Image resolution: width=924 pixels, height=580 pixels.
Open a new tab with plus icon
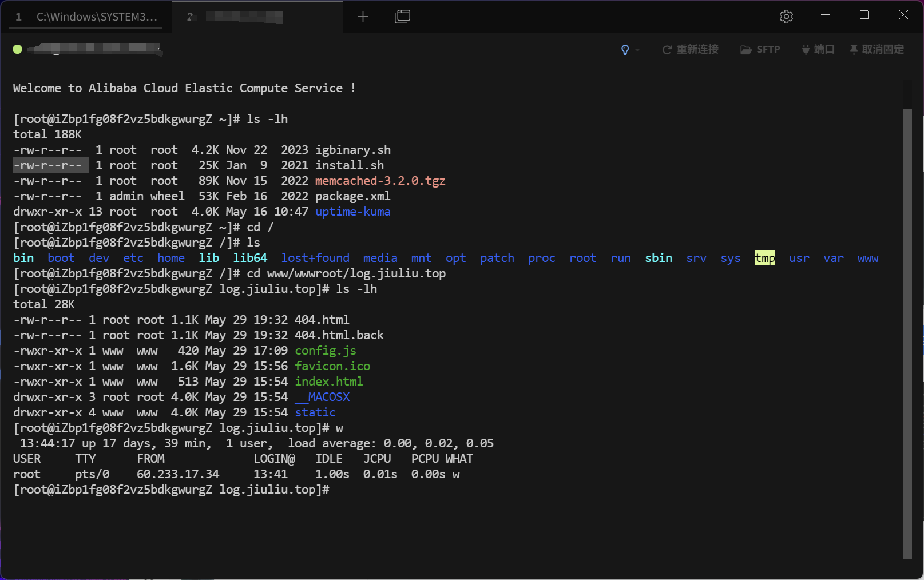[x=363, y=17]
